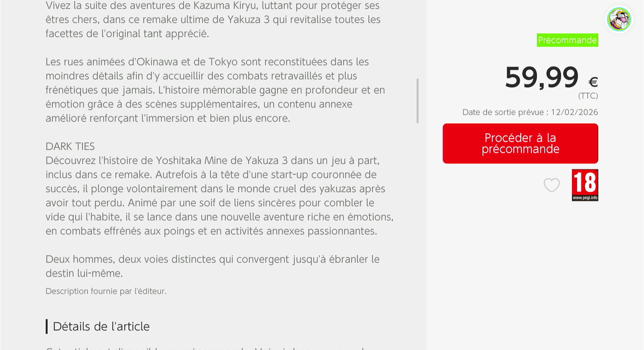Click the sentence starting Deux hommes, deux voies
The image size is (644, 350).
213,266
